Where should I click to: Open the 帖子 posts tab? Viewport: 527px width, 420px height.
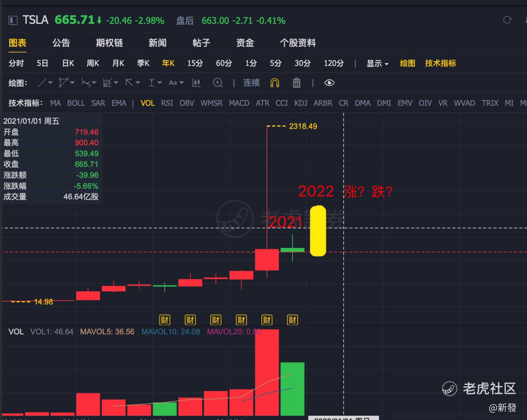click(201, 43)
